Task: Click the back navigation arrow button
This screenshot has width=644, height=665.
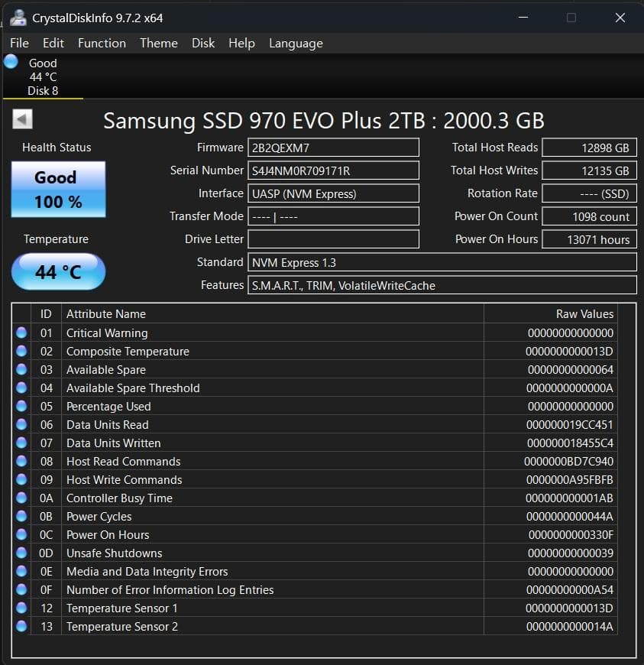Action: tap(21, 120)
